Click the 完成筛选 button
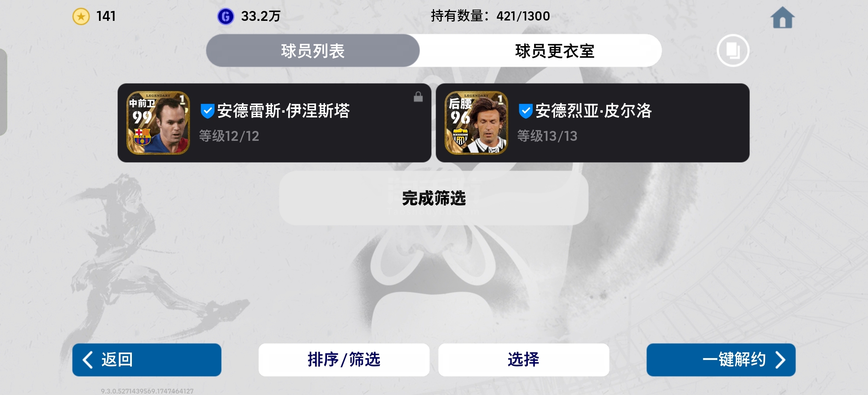 pyautogui.click(x=434, y=198)
